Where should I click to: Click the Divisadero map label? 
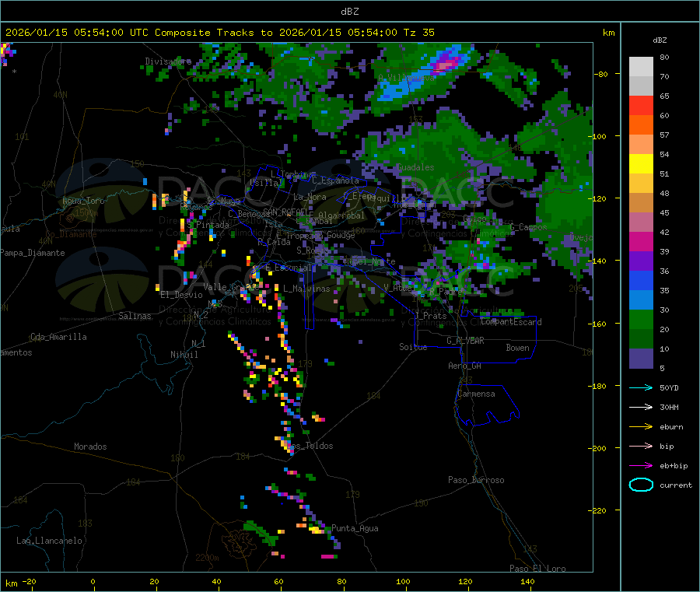(x=168, y=61)
